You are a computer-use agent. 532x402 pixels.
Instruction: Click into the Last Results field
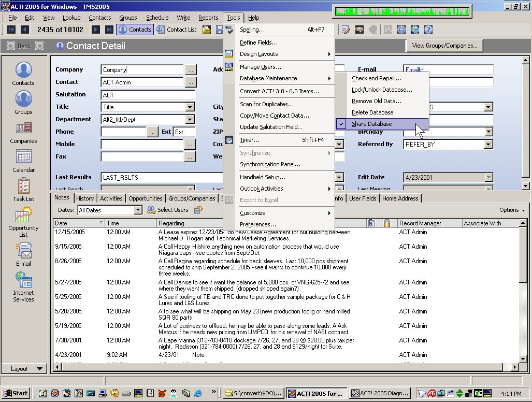(x=162, y=177)
